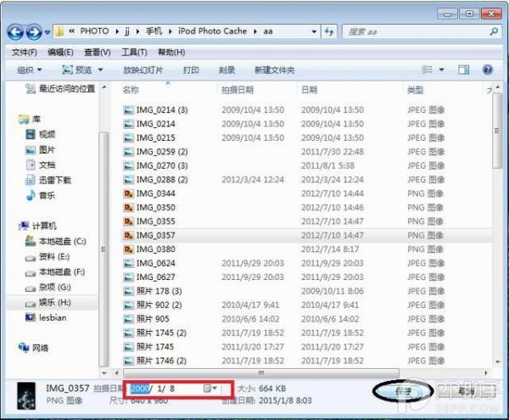Click 放映幻灯片 in the toolbar
509x420 pixels.
(x=143, y=70)
